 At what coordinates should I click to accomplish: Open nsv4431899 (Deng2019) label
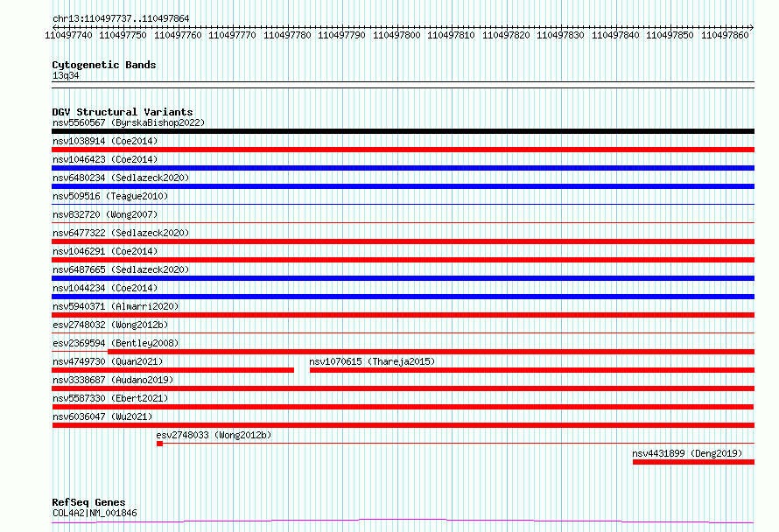(x=687, y=453)
